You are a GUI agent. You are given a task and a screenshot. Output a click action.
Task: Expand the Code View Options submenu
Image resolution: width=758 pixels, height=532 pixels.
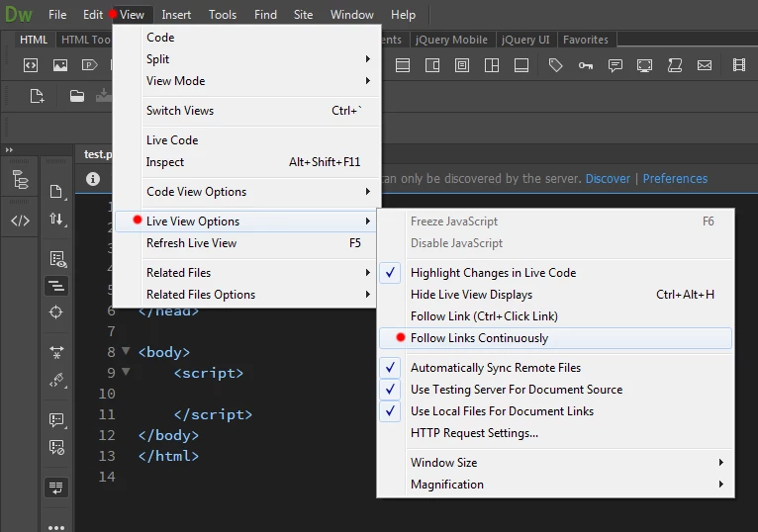[x=247, y=192]
